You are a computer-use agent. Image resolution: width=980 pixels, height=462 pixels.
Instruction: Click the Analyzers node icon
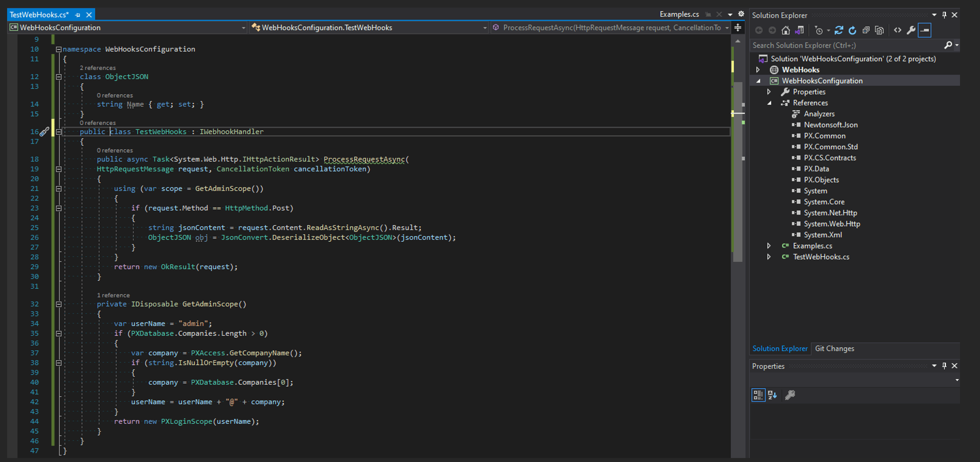coord(796,114)
